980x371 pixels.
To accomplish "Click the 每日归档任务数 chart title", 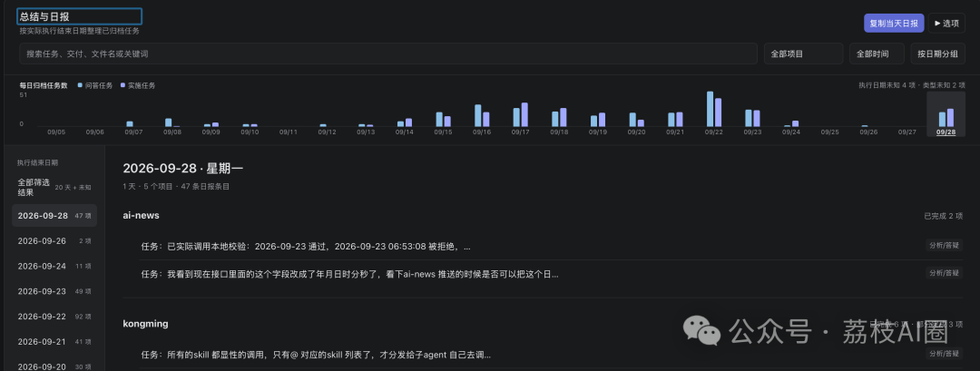I will point(44,85).
